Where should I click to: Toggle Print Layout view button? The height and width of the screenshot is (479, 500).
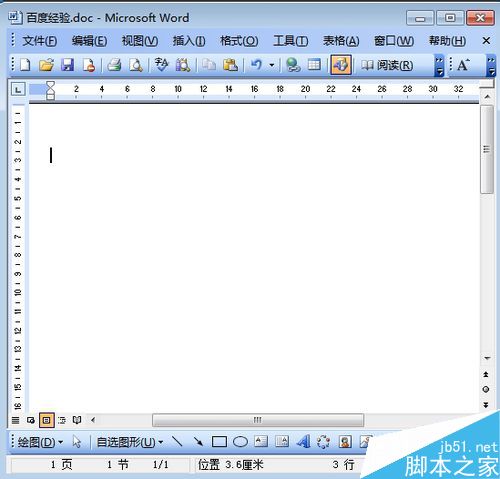click(x=47, y=420)
